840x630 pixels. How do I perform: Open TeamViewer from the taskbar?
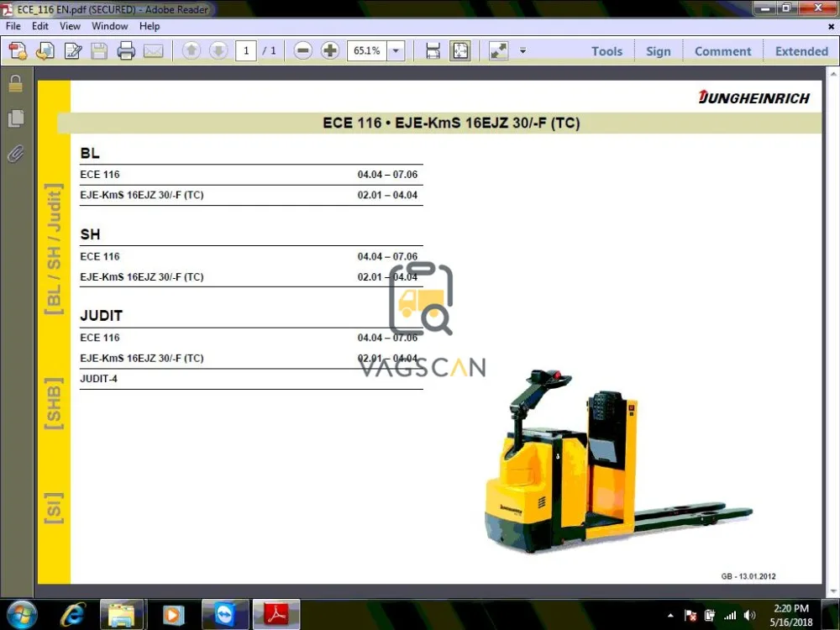point(226,615)
